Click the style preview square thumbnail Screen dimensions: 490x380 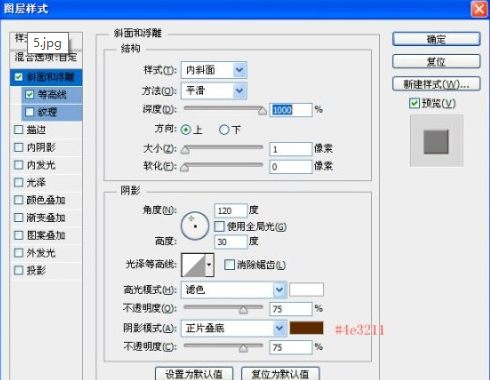(436, 142)
